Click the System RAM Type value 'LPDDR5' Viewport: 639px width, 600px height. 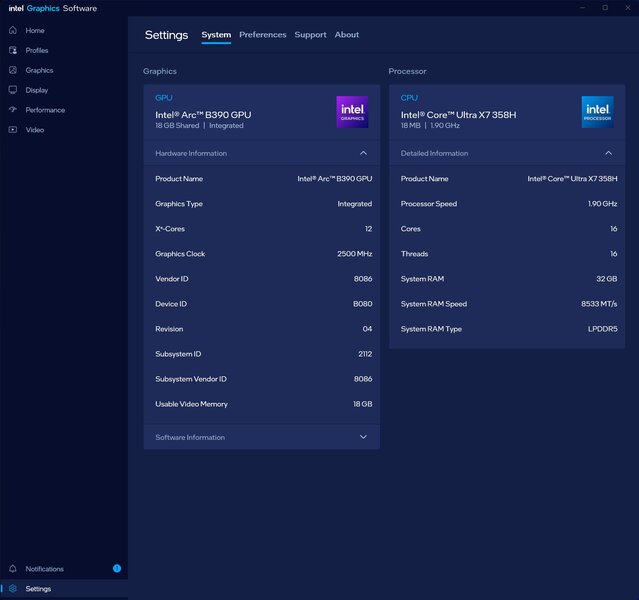click(x=602, y=329)
